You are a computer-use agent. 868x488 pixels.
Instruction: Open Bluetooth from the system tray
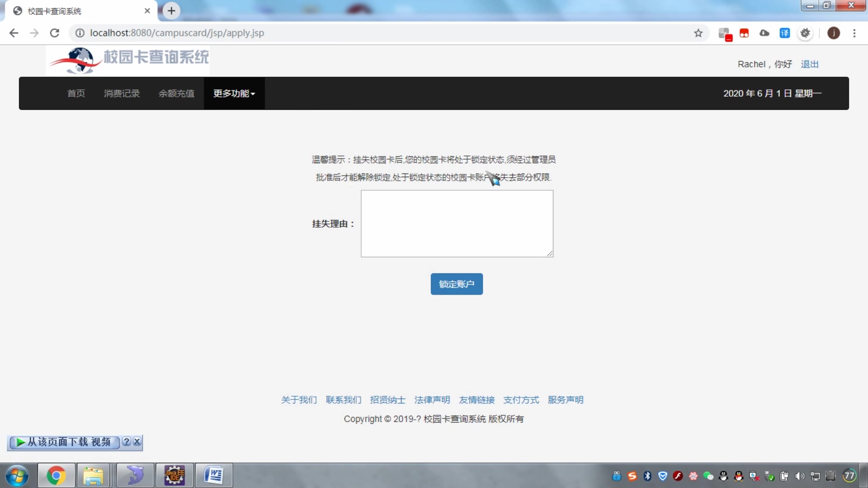pos(647,476)
